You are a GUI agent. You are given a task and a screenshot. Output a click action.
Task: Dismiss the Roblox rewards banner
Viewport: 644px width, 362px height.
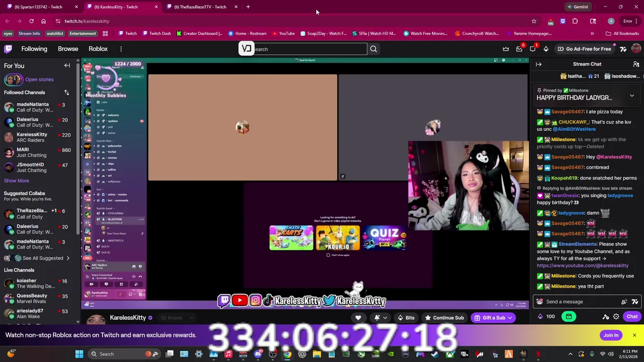(634, 335)
